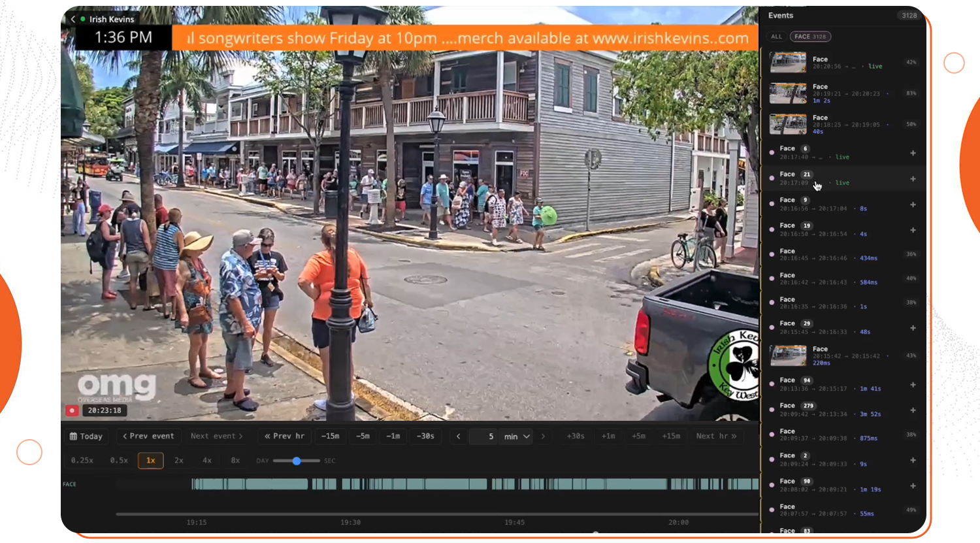
Task: Step backward with the left chevron
Action: click(459, 436)
